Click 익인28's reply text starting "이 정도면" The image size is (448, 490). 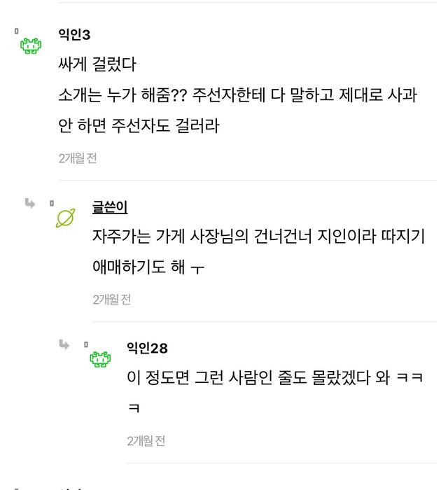275,377
